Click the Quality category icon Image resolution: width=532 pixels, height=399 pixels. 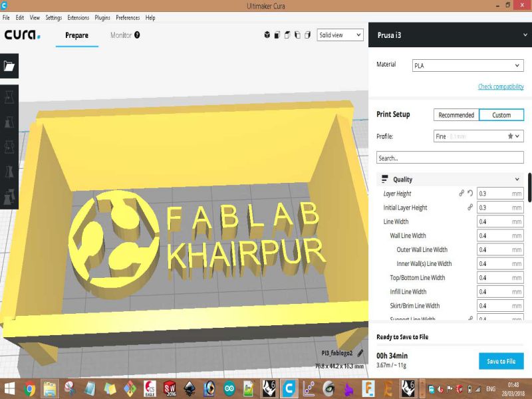pos(385,179)
